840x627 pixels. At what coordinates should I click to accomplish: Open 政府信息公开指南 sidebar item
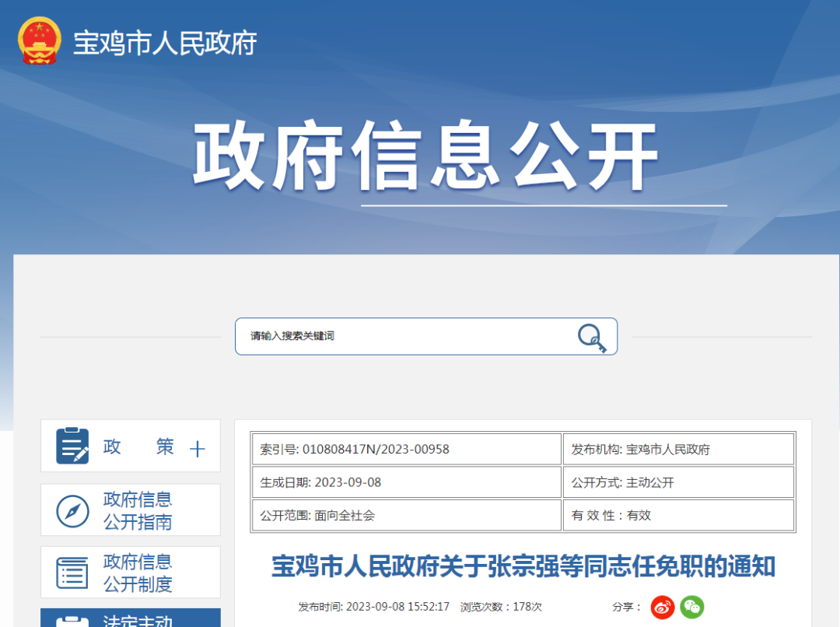pyautogui.click(x=131, y=510)
